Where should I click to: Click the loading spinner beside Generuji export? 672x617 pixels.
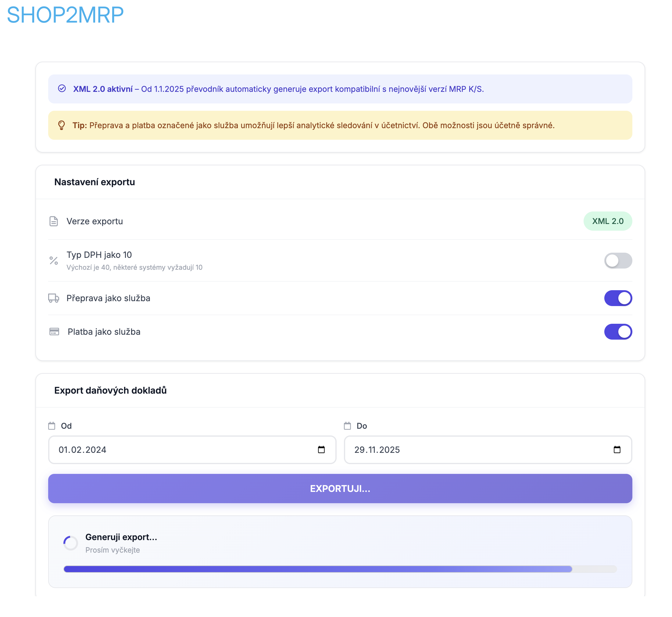(x=71, y=543)
